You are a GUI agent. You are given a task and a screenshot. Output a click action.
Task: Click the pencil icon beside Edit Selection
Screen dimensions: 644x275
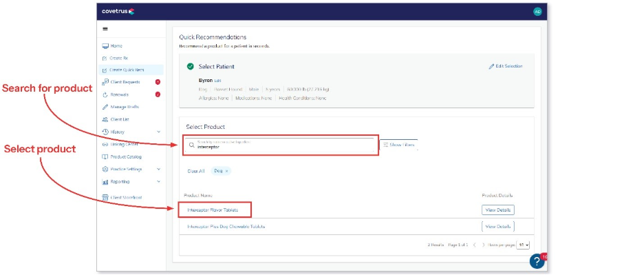[x=491, y=66]
